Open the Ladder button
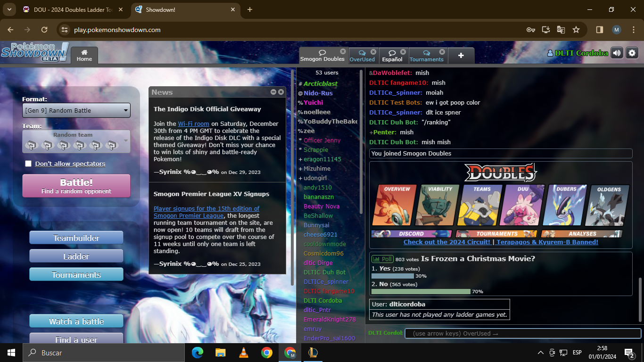Image resolution: width=644 pixels, height=362 pixels. (x=76, y=256)
